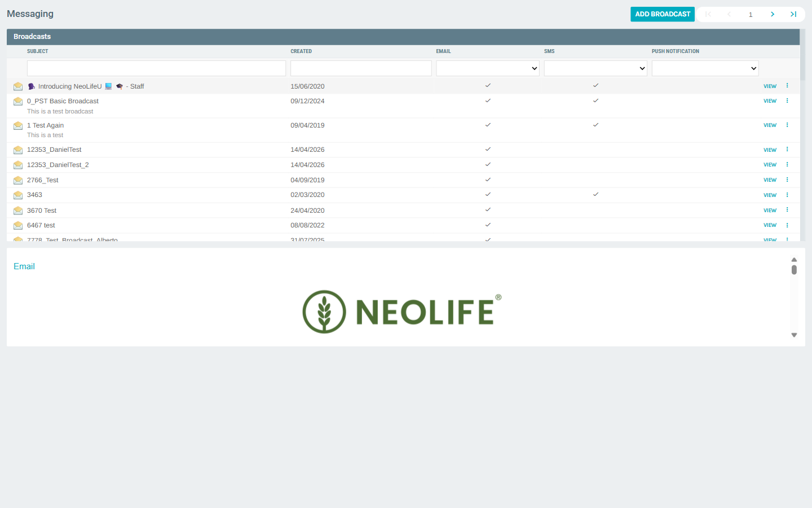
Task: Click envelope icon for 6467 test row
Action: point(18,225)
